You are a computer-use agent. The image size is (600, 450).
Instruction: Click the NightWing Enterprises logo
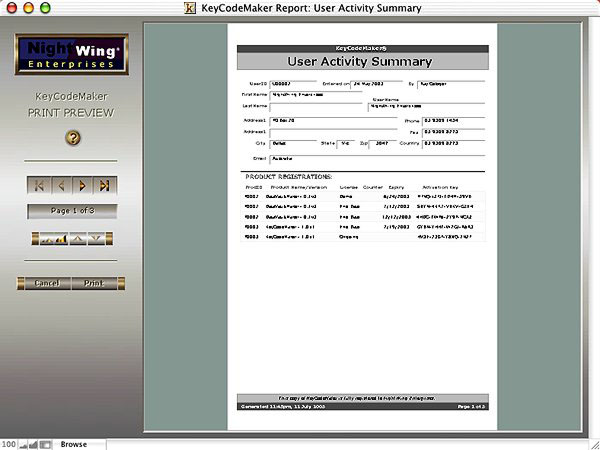pyautogui.click(x=72, y=54)
